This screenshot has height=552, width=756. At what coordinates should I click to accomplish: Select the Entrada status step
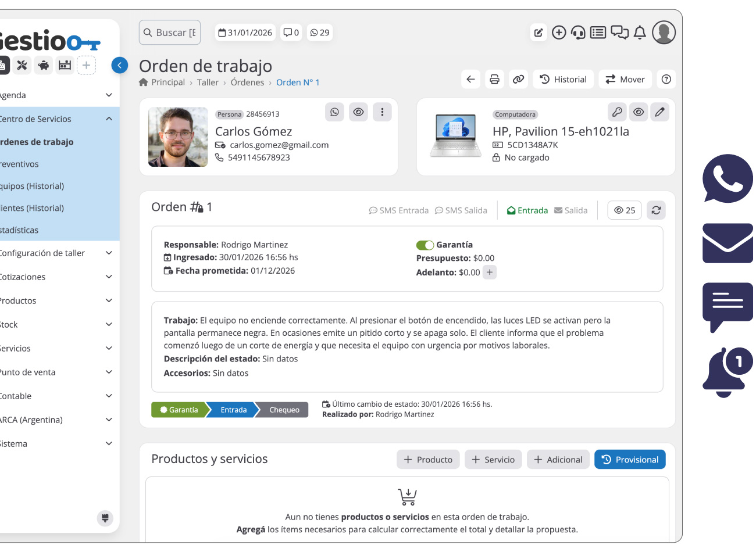point(233,410)
